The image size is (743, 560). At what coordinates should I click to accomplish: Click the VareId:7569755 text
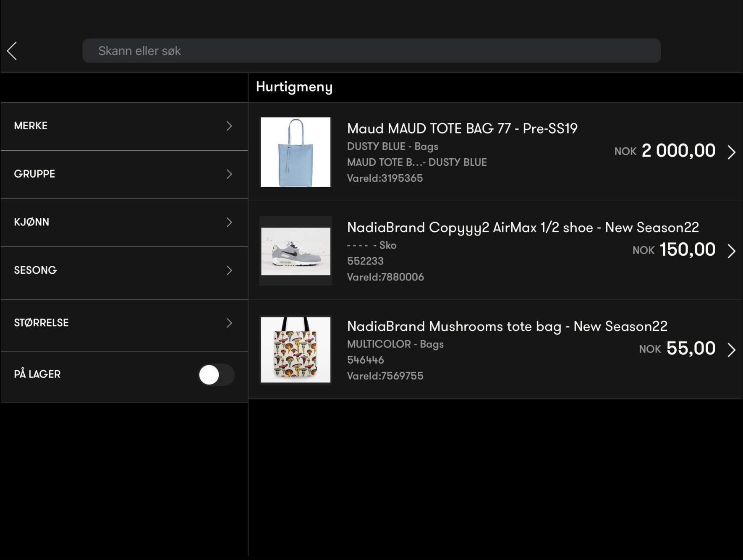tap(385, 376)
